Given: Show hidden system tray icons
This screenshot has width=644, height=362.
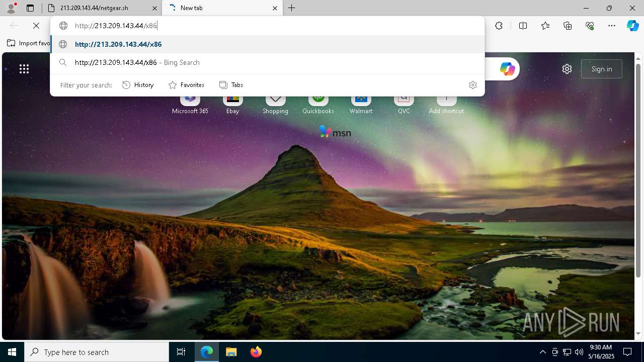Looking at the screenshot, I should coord(542,352).
